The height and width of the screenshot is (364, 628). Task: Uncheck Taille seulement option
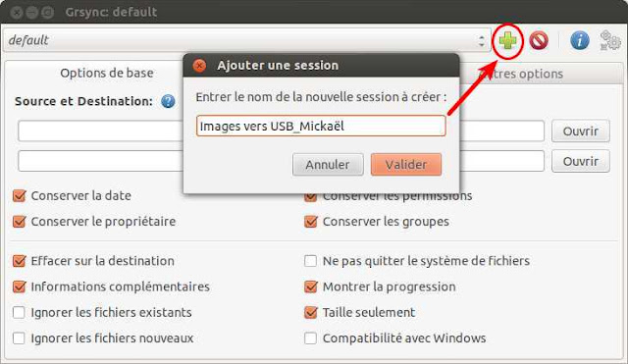(x=311, y=312)
